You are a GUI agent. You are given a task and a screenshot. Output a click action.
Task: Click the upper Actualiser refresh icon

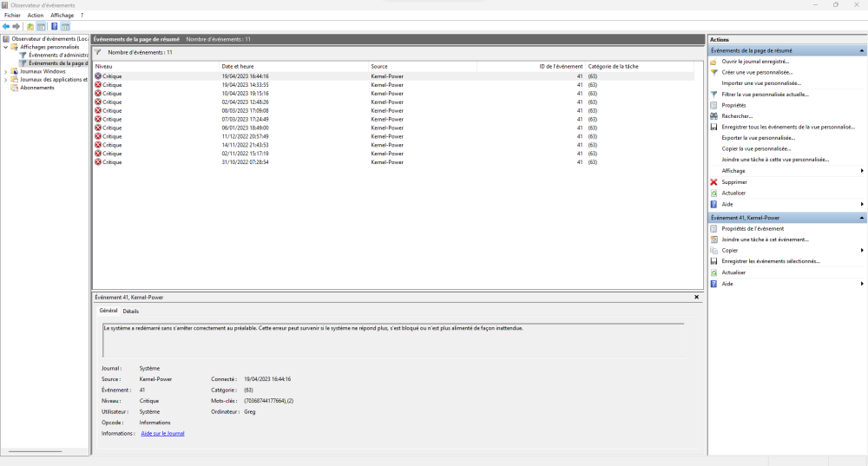click(x=713, y=193)
